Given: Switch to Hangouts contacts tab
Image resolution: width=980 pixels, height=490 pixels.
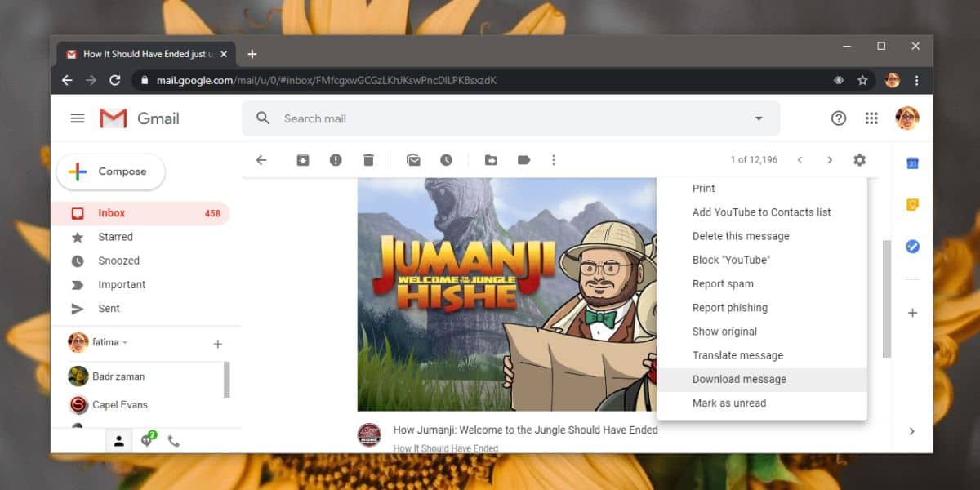Looking at the screenshot, I should point(118,441).
